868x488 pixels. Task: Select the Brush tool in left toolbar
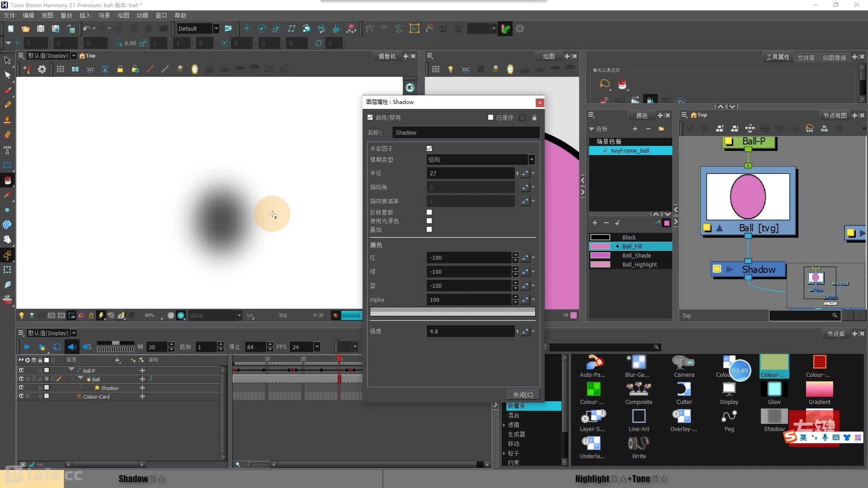(x=7, y=90)
